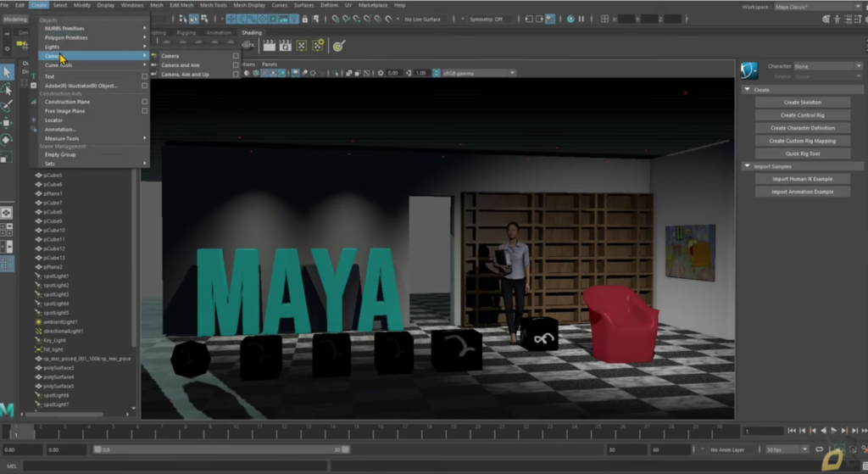The width and height of the screenshot is (868, 474).
Task: Click option box for Construction Plane
Action: [x=144, y=102]
